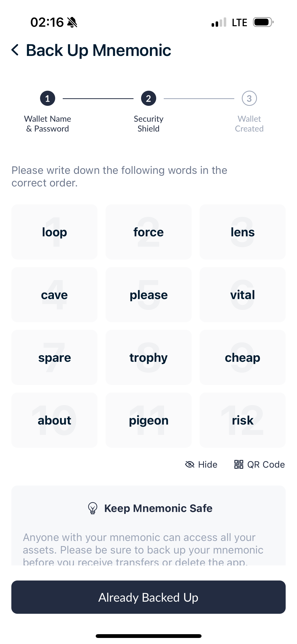Select step 3 circle Wallet Created
This screenshot has width=297, height=644.
(x=249, y=98)
